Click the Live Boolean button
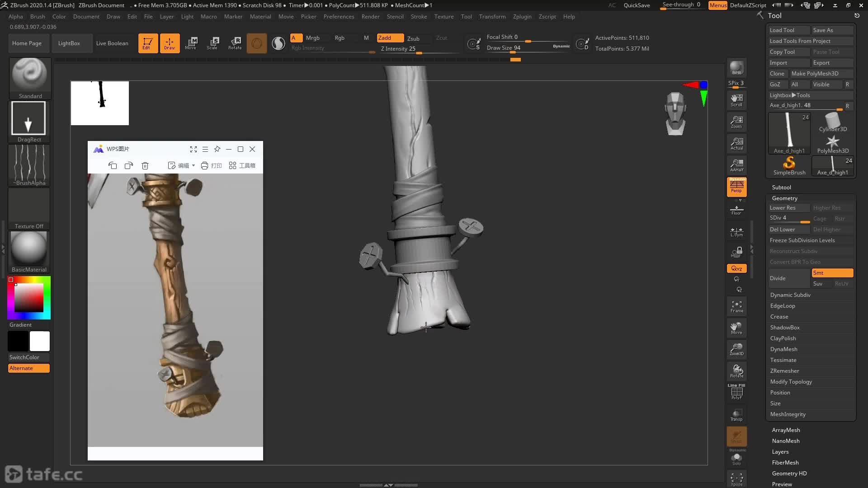The image size is (868, 488). click(112, 43)
